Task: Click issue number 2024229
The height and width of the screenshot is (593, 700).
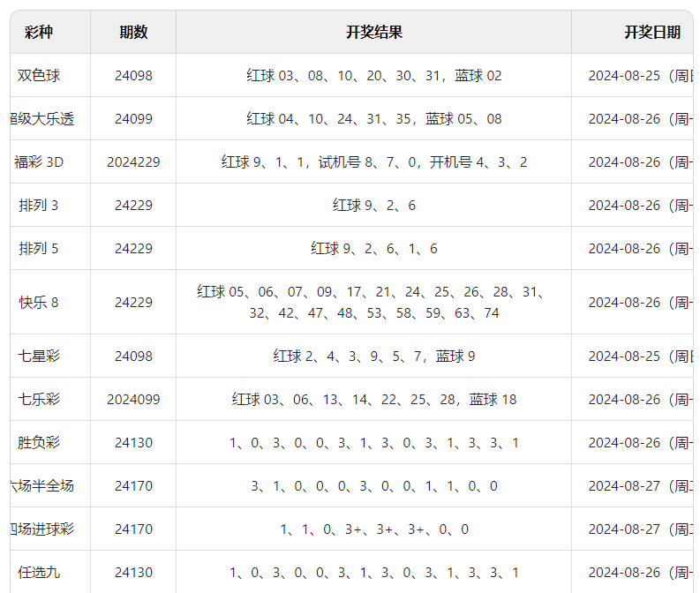Action: click(133, 162)
